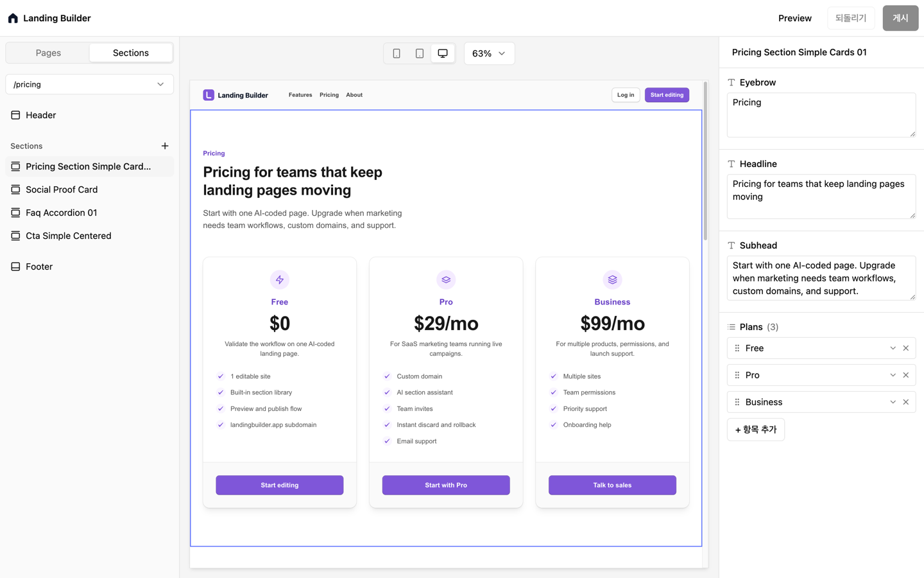
Task: Open Pricing in preview navigation
Action: coord(329,95)
